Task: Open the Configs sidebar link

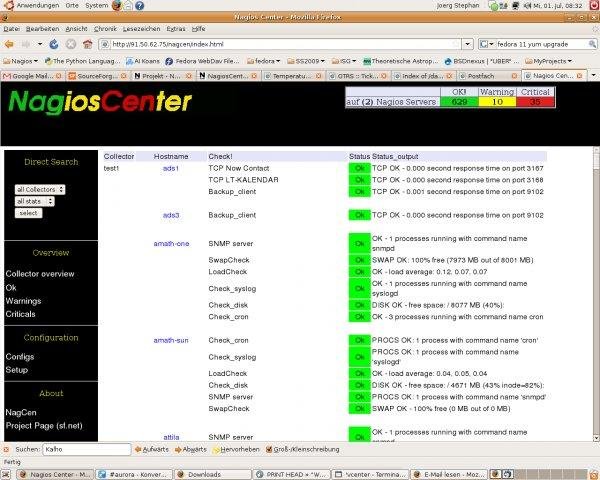Action: pos(20,357)
